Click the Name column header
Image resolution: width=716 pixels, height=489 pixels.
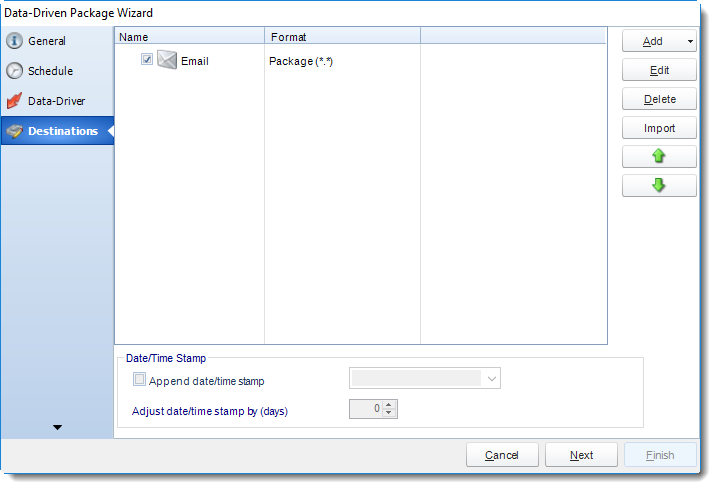pos(190,37)
